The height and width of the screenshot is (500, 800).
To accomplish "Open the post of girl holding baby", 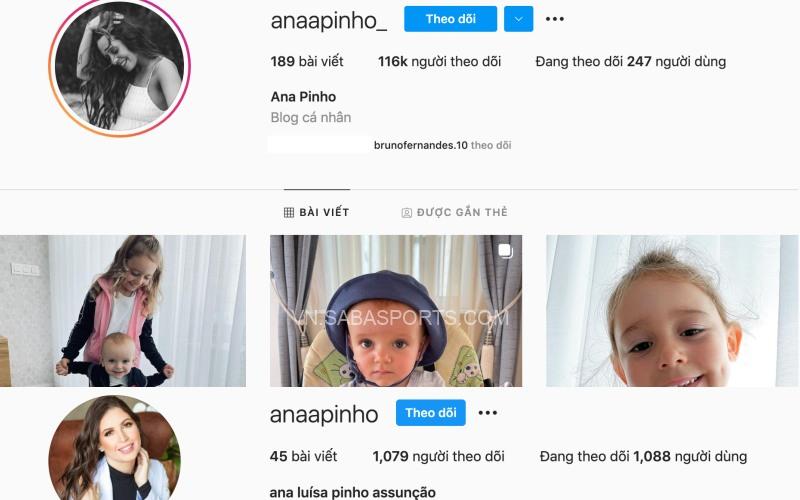I will [x=123, y=311].
